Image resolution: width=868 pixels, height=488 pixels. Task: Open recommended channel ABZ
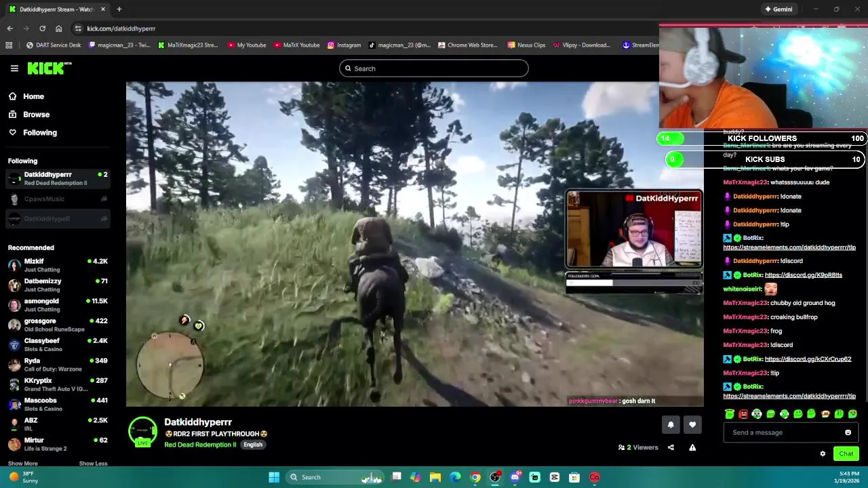coord(58,424)
